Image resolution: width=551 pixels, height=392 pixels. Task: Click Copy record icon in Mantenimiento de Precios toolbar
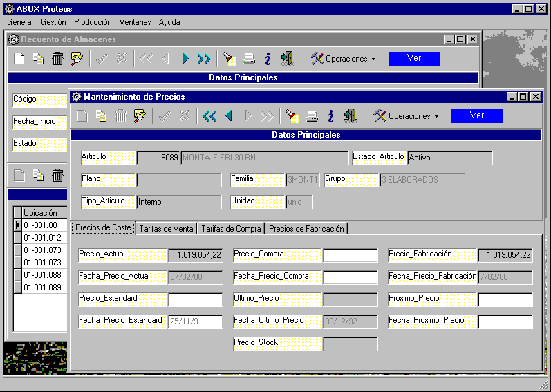pyautogui.click(x=101, y=116)
